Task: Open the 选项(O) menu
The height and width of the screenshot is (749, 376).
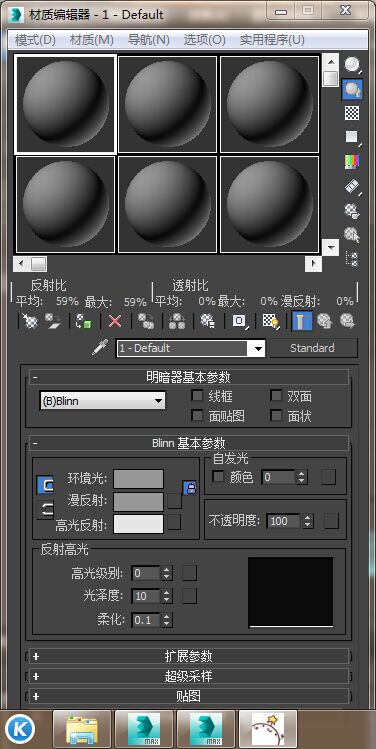Action: [x=204, y=40]
